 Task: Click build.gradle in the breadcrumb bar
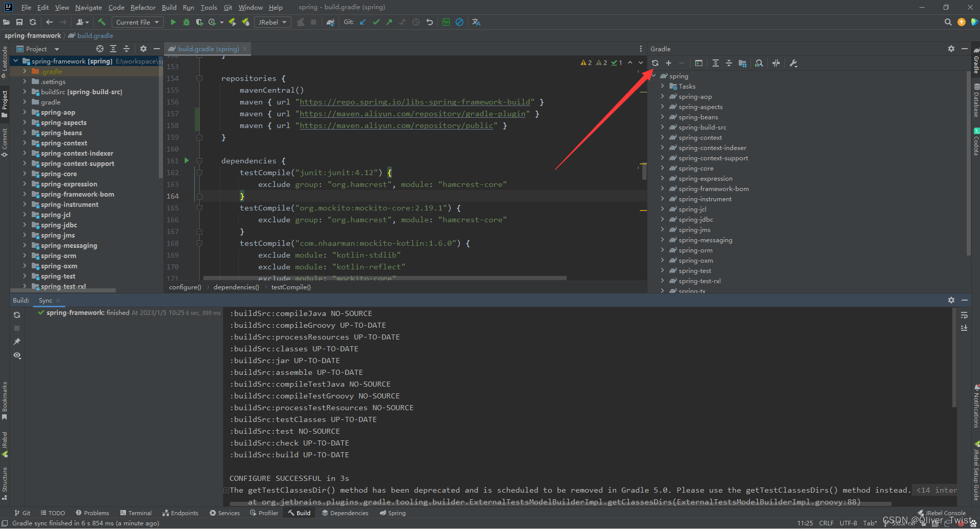pos(91,35)
